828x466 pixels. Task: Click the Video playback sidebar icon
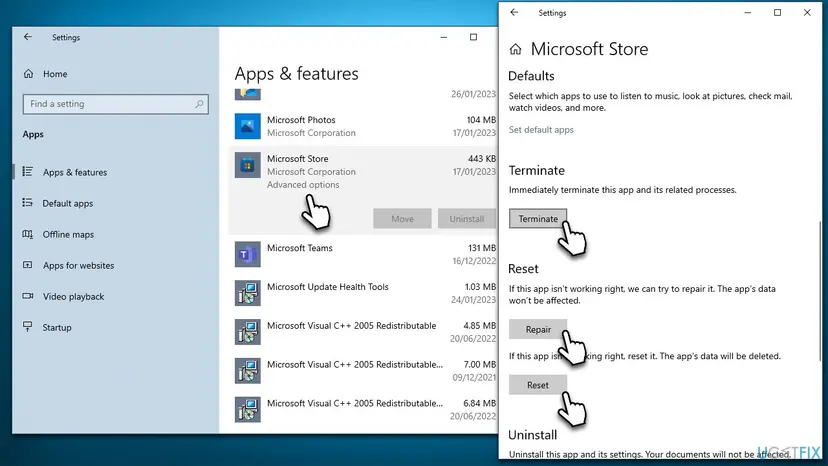(x=27, y=296)
